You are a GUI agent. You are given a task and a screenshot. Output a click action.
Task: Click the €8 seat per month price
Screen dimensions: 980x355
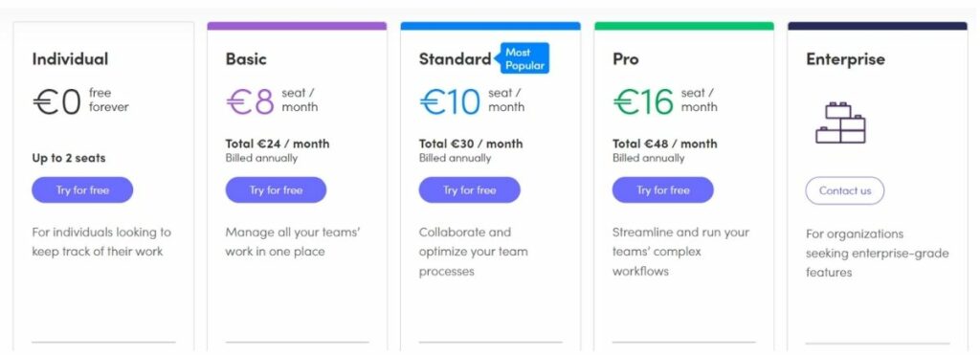pyautogui.click(x=272, y=101)
